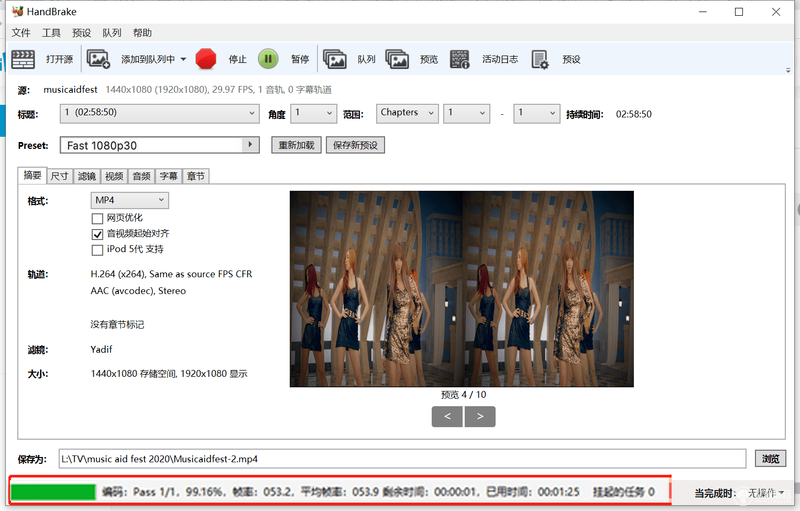Click the 保存新预设 button
The width and height of the screenshot is (800, 511).
click(356, 145)
